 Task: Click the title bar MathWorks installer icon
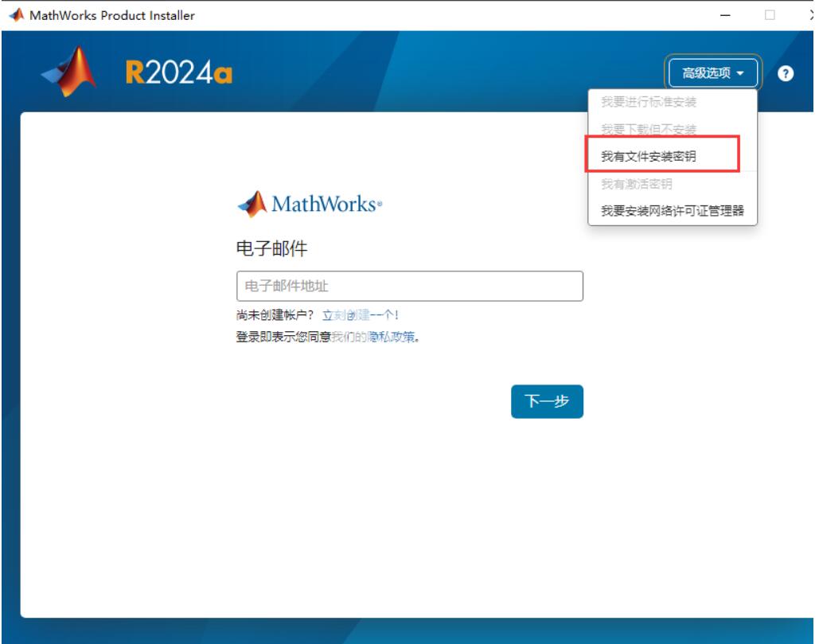[x=17, y=15]
